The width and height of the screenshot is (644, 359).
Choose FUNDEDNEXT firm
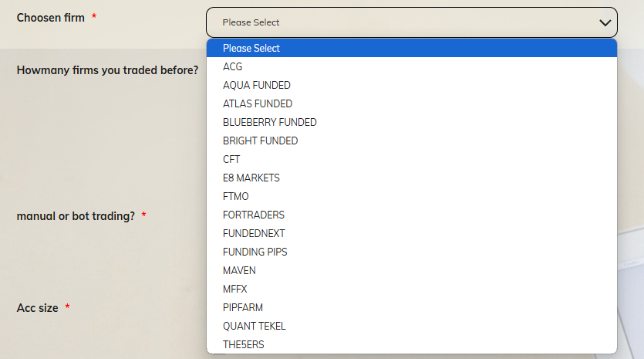pos(412,233)
